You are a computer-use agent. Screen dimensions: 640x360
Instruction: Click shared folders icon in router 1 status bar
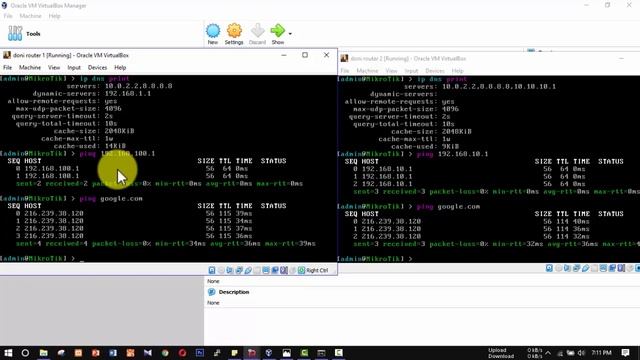click(x=257, y=270)
